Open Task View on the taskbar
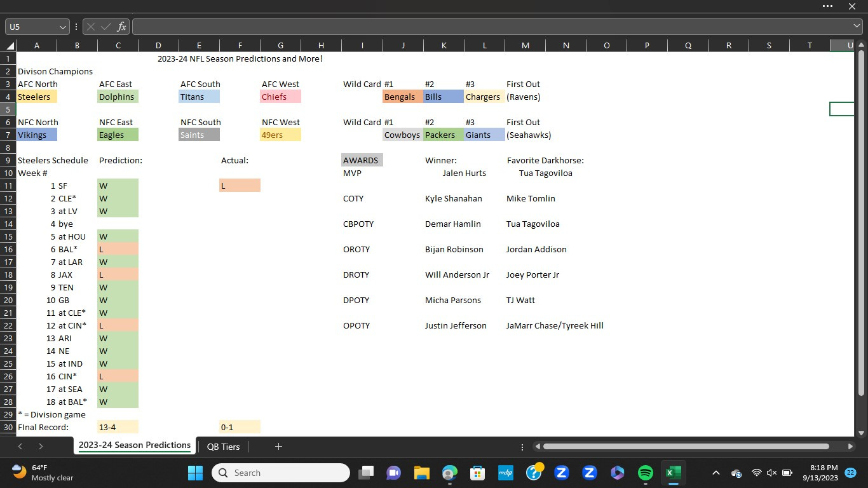 (x=366, y=473)
